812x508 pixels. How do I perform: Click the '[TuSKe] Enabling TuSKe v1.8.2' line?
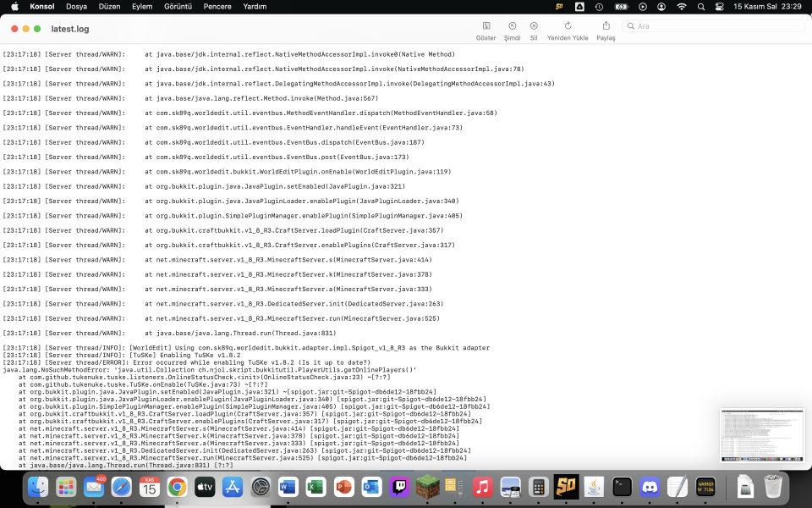122,355
